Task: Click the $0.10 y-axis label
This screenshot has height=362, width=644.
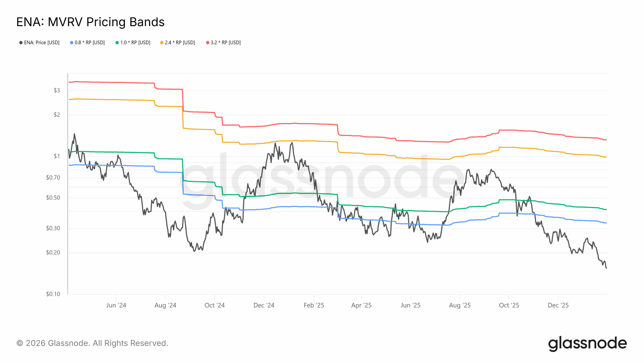Action: (53, 294)
